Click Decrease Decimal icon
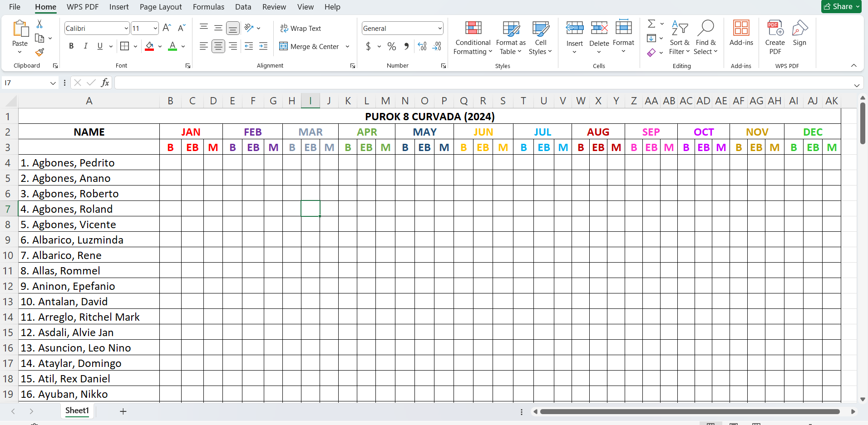868x425 pixels. tap(437, 46)
